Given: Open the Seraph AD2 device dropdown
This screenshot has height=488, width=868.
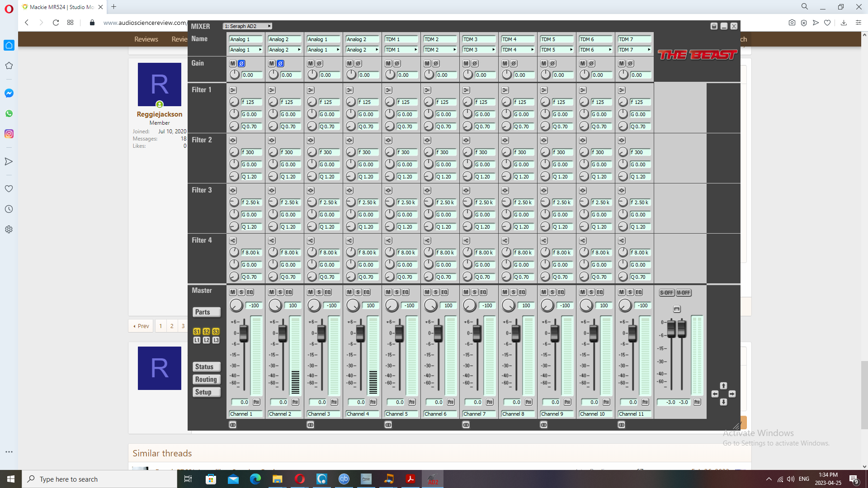Looking at the screenshot, I should (x=248, y=26).
